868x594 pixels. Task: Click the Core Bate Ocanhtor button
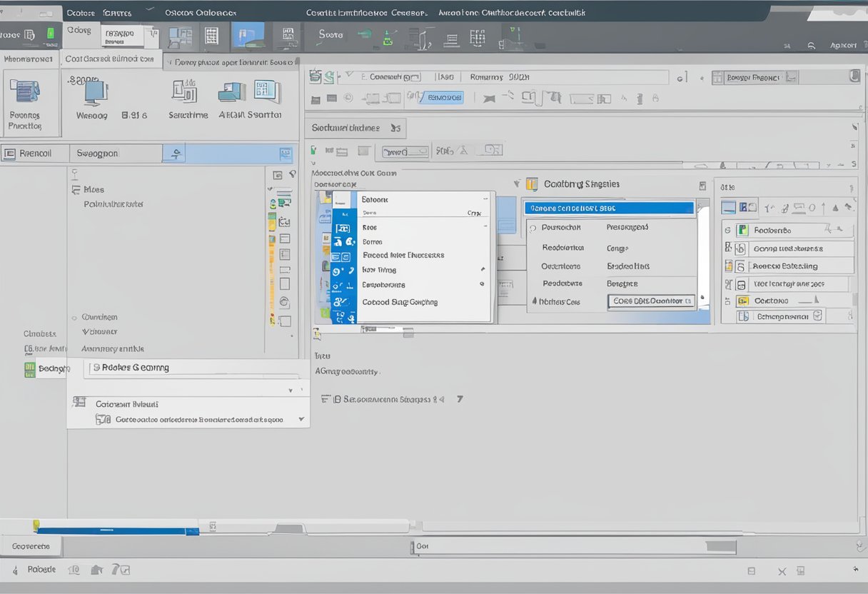[652, 301]
